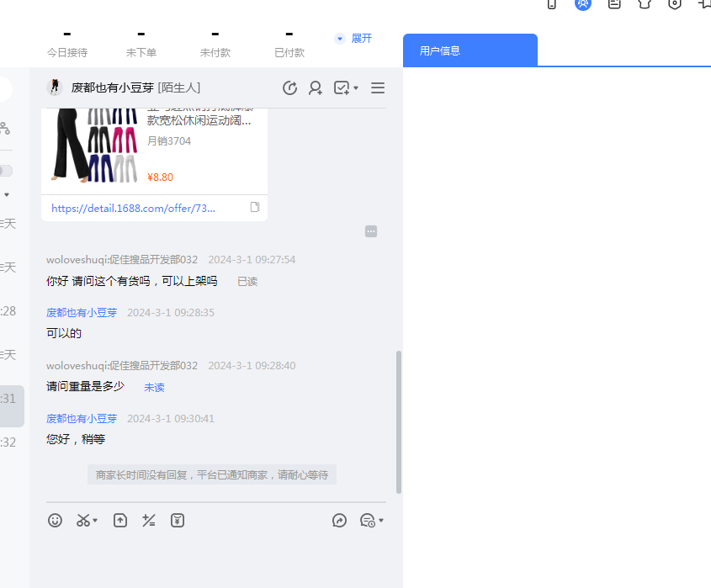The height and width of the screenshot is (588, 711).
Task: Click the three-dot more button below product card
Action: pos(371,231)
